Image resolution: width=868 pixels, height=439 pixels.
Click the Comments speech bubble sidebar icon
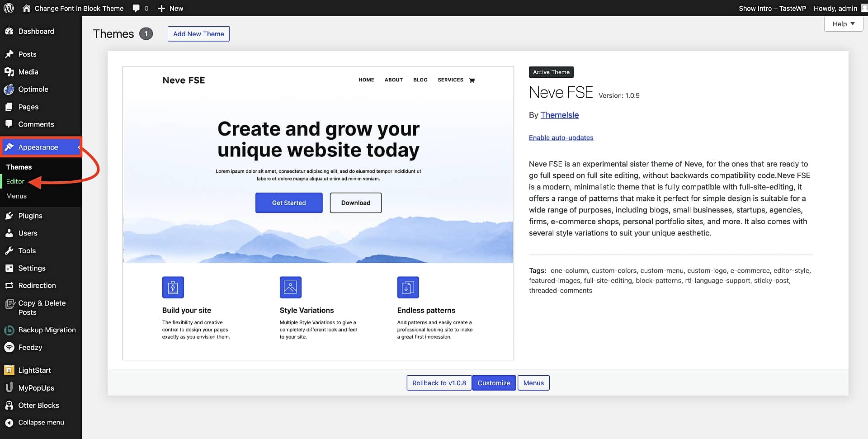click(x=9, y=124)
